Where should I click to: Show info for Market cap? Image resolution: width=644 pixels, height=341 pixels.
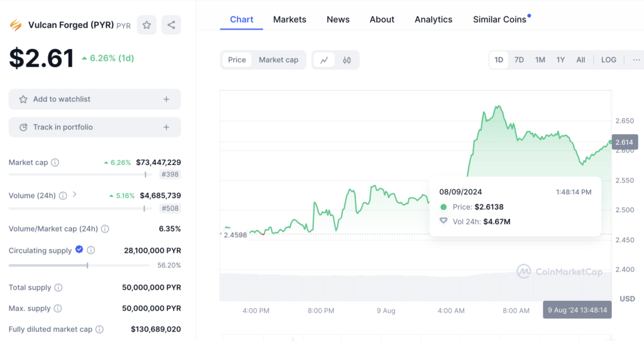(55, 163)
